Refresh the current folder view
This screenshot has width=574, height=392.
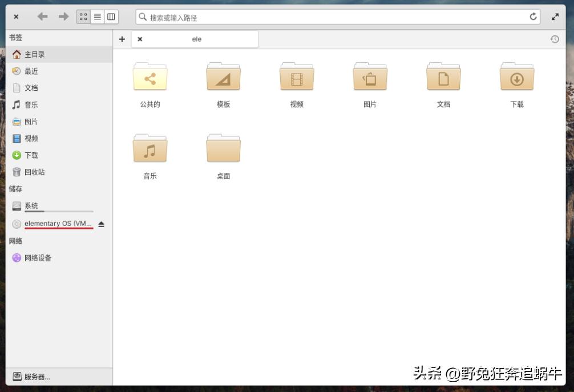(x=533, y=17)
